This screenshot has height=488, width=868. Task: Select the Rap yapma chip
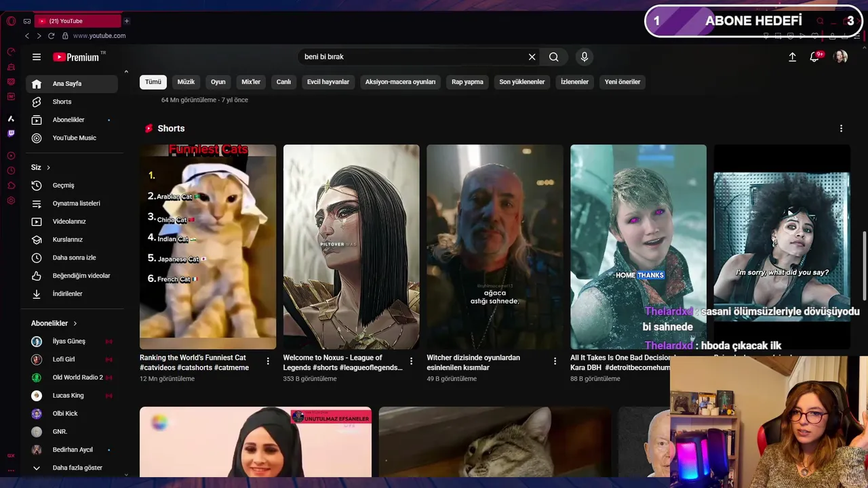(x=467, y=82)
